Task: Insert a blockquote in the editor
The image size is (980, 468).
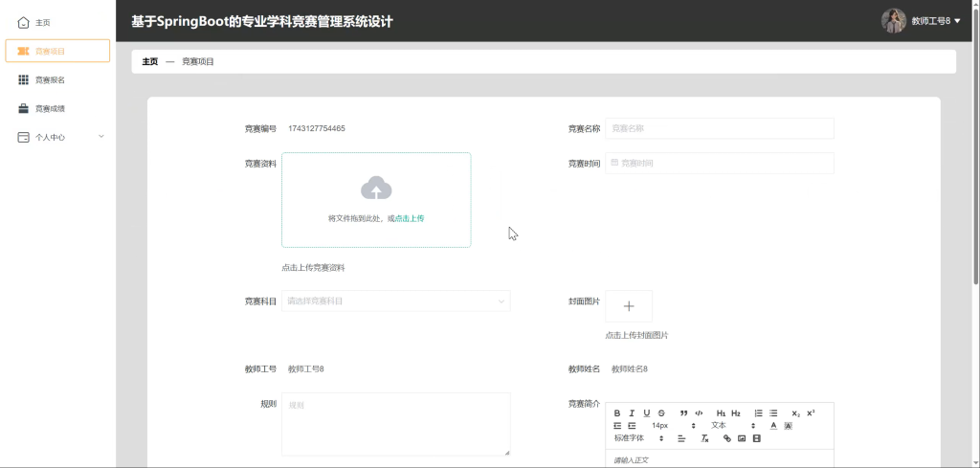Action: click(x=683, y=413)
